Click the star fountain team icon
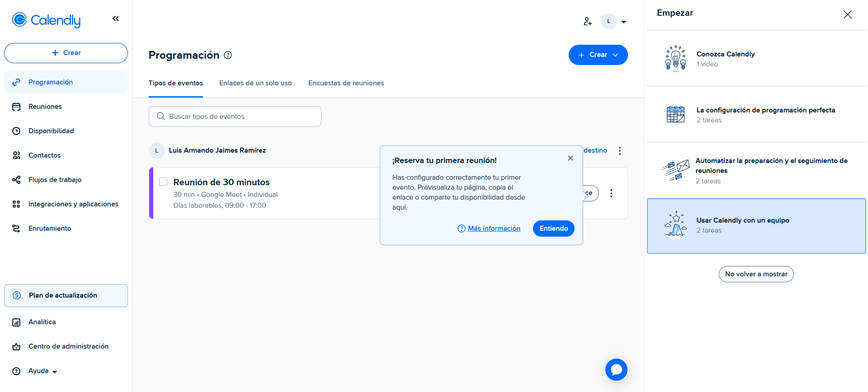Image resolution: width=868 pixels, height=392 pixels. tap(675, 224)
